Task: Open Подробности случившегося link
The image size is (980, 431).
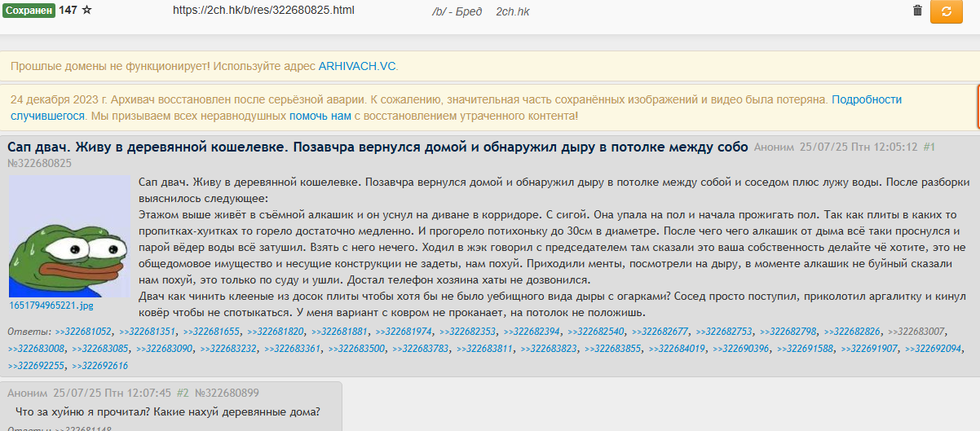Action: (866, 99)
